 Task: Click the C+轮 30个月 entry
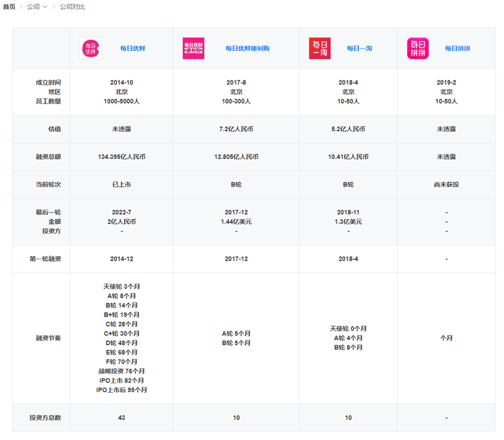click(x=122, y=333)
